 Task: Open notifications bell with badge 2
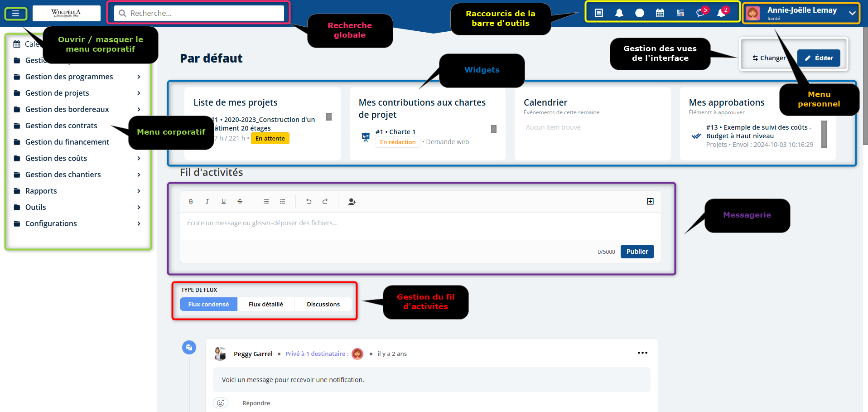pyautogui.click(x=721, y=13)
